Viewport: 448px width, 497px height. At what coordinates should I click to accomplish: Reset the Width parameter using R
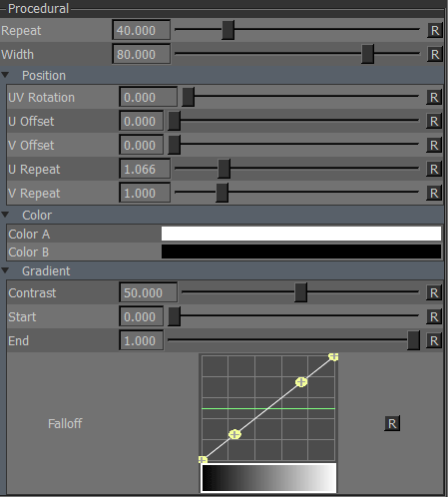(x=435, y=54)
